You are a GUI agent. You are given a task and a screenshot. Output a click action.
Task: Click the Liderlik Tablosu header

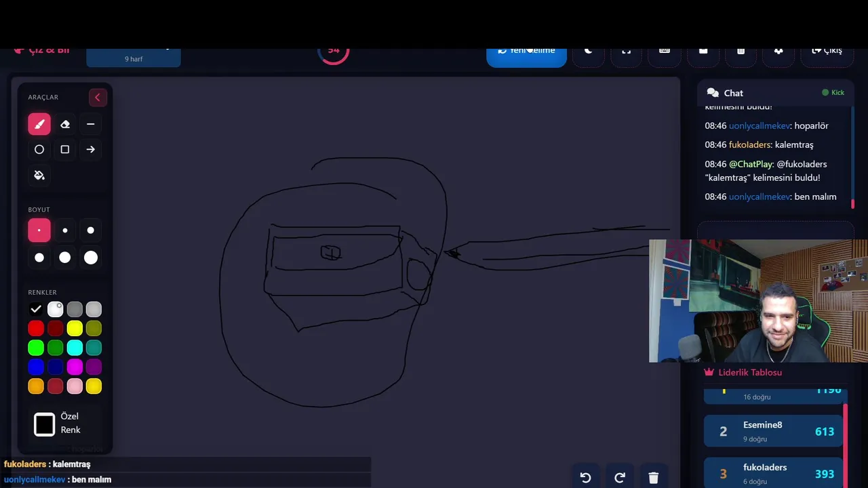tap(743, 372)
